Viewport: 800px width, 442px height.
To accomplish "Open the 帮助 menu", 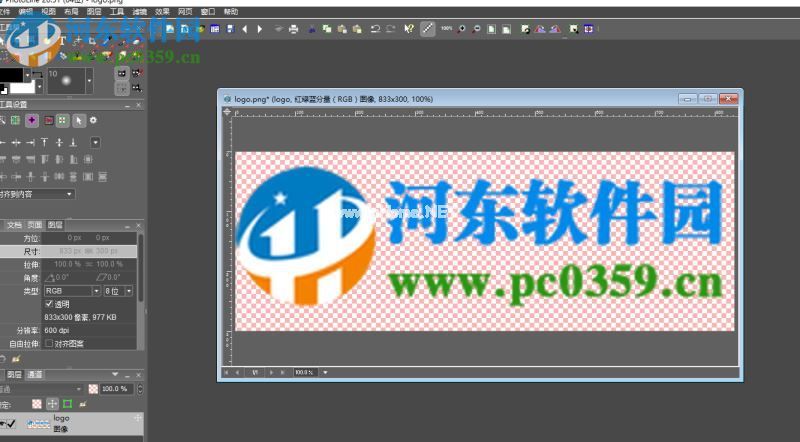I will (231, 12).
